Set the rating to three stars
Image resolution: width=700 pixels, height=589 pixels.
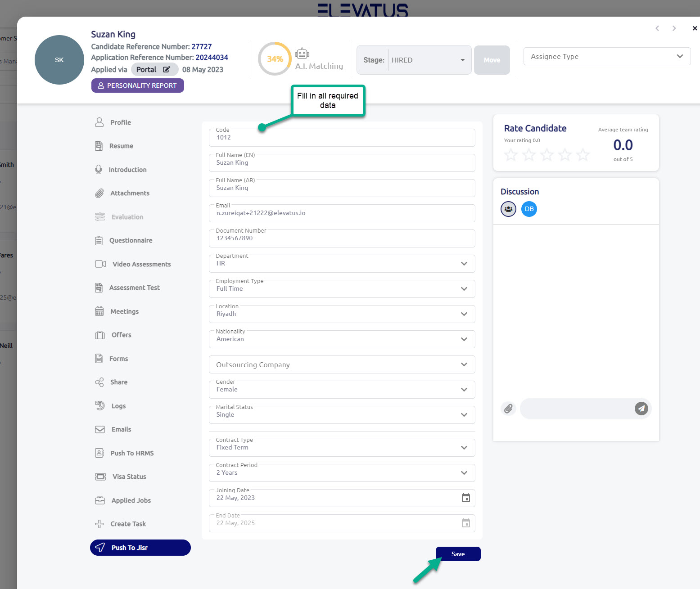547,155
